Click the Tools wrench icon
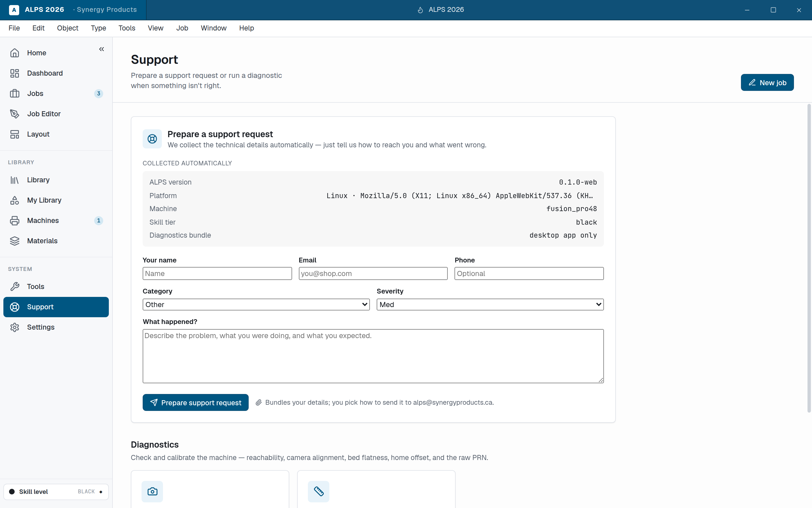 pos(14,286)
